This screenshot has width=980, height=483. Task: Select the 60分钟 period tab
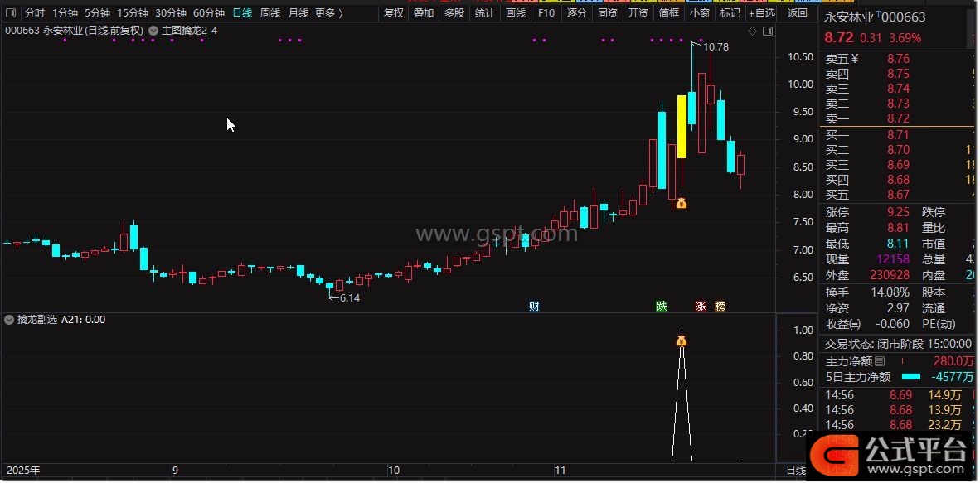click(209, 13)
